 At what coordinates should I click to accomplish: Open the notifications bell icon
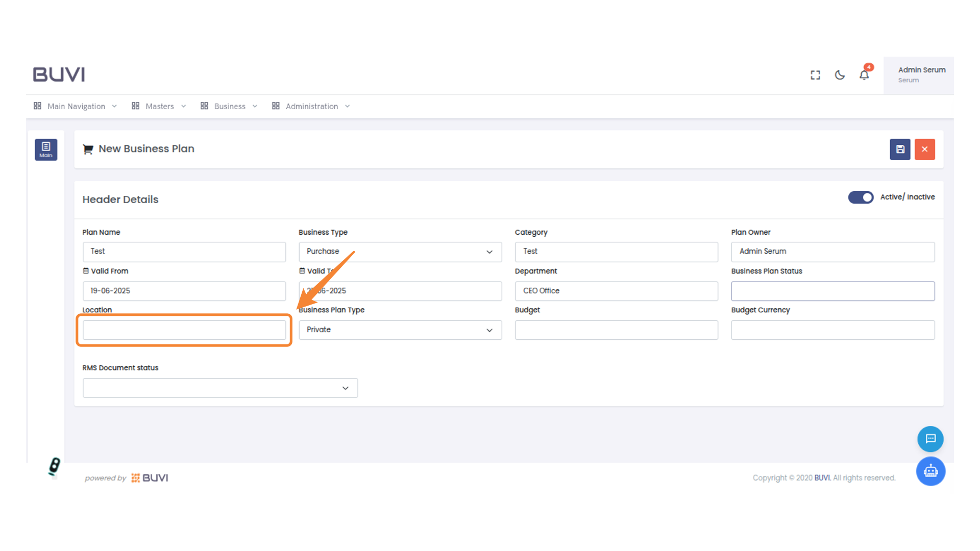pos(864,75)
